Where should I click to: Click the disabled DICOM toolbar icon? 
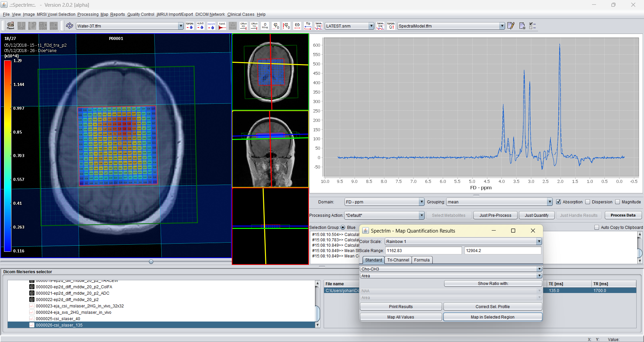[x=21, y=26]
